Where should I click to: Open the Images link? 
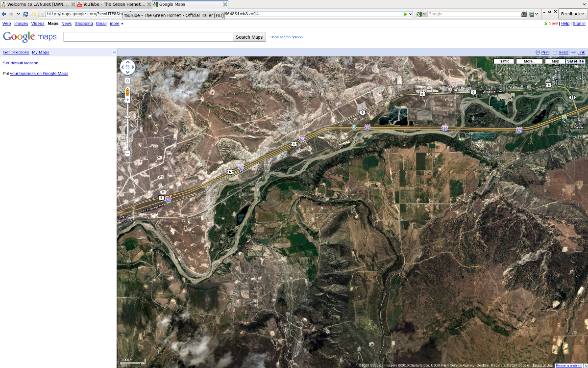(21, 24)
